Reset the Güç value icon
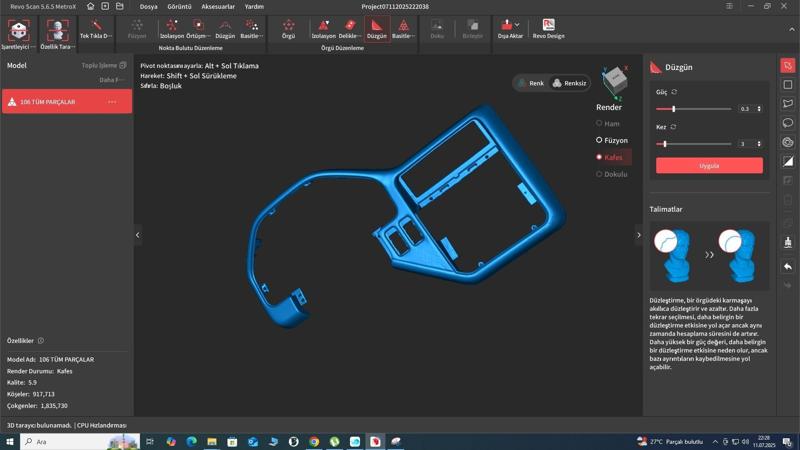Image resolution: width=800 pixels, height=450 pixels. 674,92
